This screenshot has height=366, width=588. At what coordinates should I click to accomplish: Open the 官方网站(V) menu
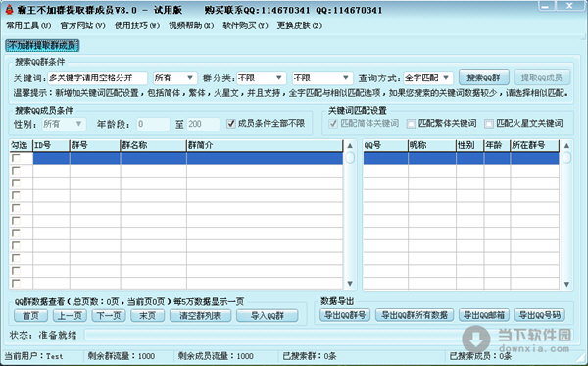pos(83,26)
